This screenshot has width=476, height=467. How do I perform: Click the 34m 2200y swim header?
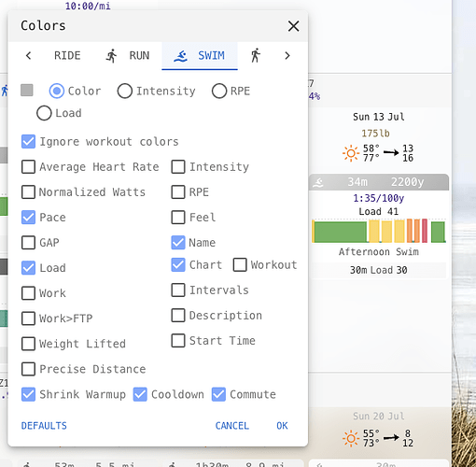pos(379,182)
